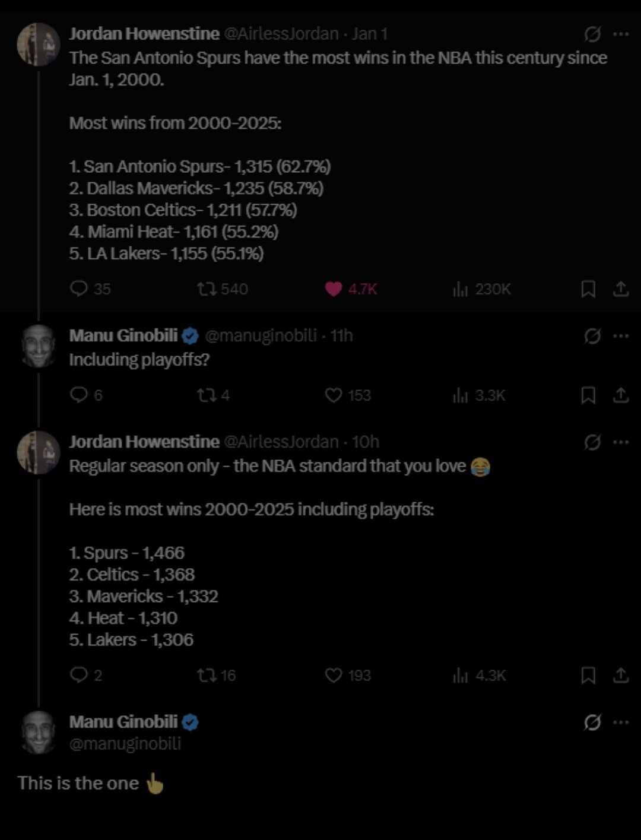Open the '11h' timestamp on Manu's reply
This screenshot has width=641, height=840.
coord(341,335)
